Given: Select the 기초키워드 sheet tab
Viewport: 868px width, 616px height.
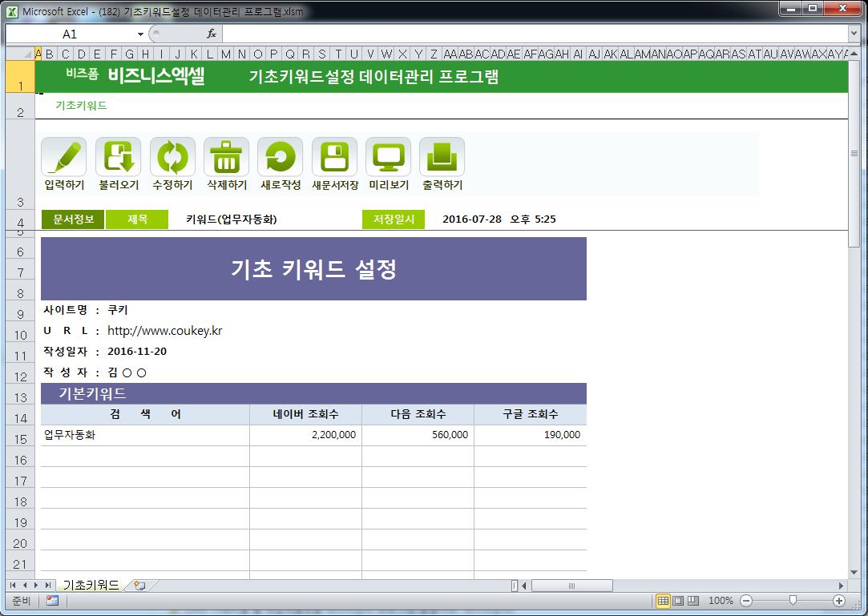Looking at the screenshot, I should [91, 586].
